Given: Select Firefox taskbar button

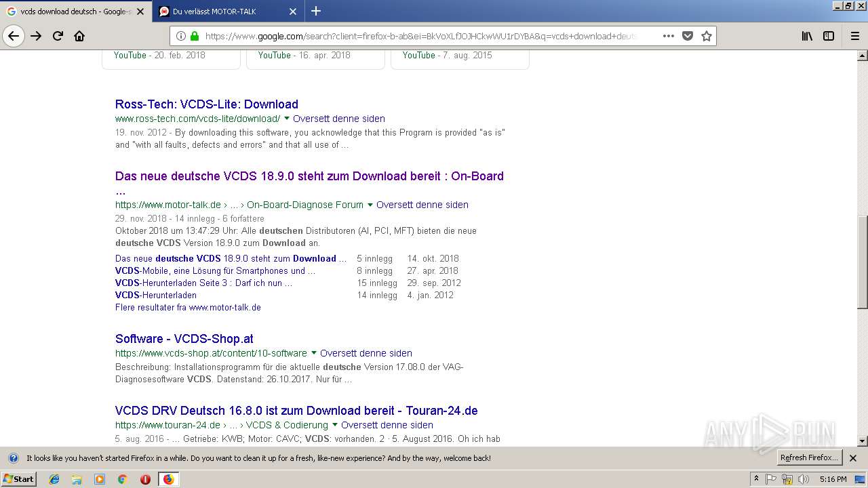Looking at the screenshot, I should pyautogui.click(x=168, y=479).
